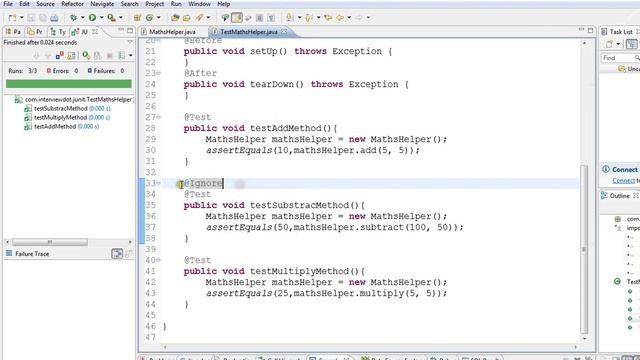Image resolution: width=640 pixels, height=360 pixels.
Task: Open the Debug dropdown arrow
Action: (82, 18)
